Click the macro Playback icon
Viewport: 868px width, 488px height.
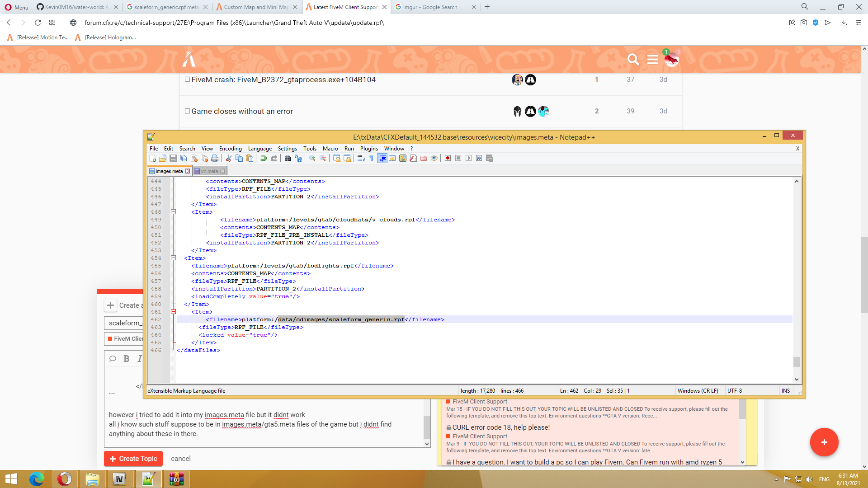click(468, 158)
